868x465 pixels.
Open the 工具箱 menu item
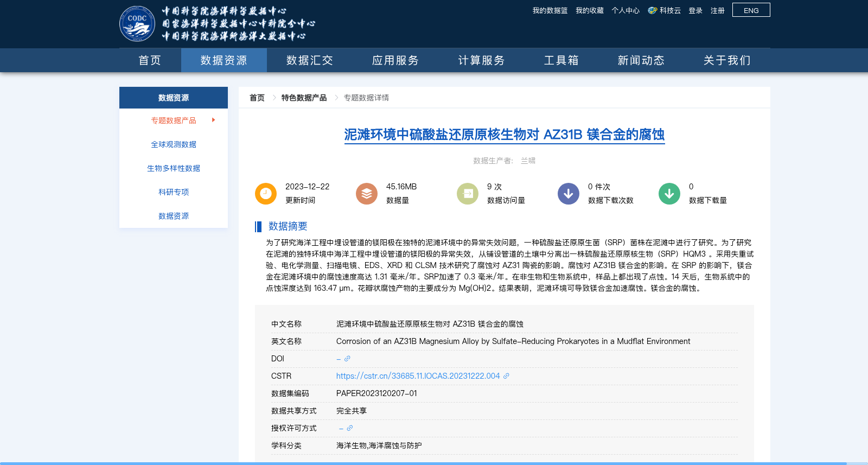(561, 60)
